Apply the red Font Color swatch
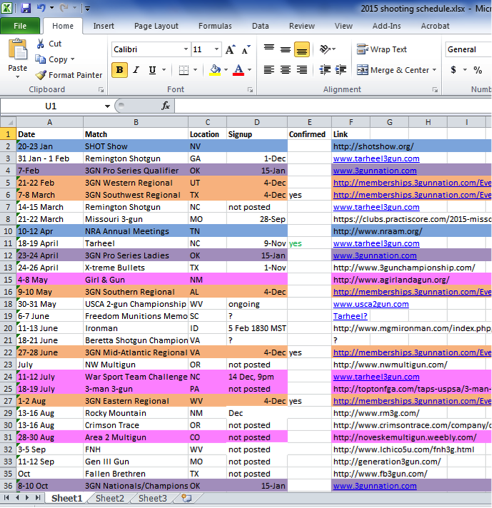Screen dimensions: 492x508 tap(238, 70)
